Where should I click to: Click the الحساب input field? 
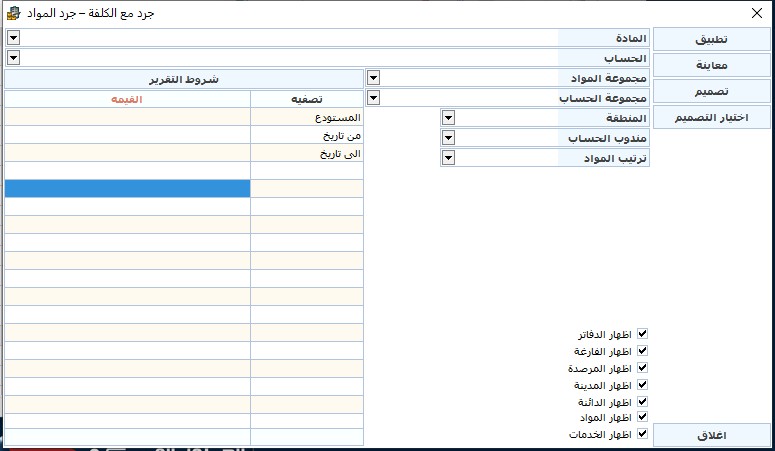pos(289,58)
